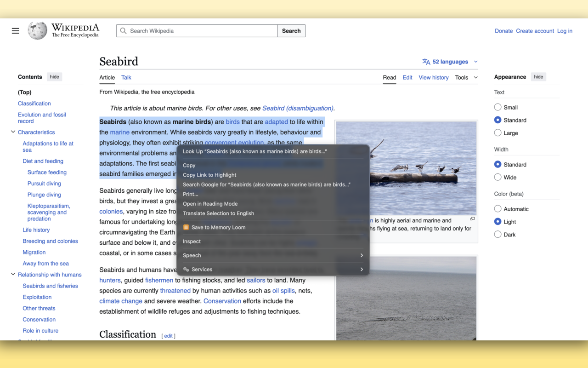
Task: Go to Evolution and fossil record section
Action: (x=42, y=118)
